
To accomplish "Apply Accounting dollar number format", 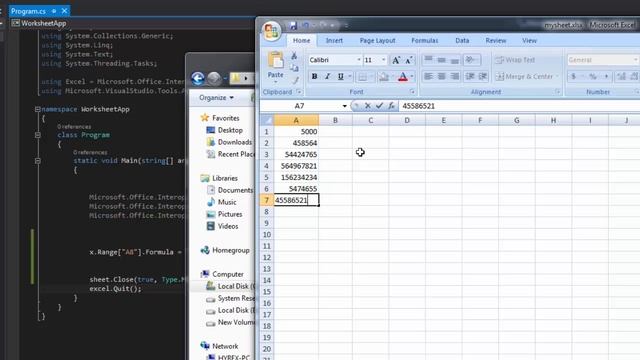I will [x=573, y=76].
